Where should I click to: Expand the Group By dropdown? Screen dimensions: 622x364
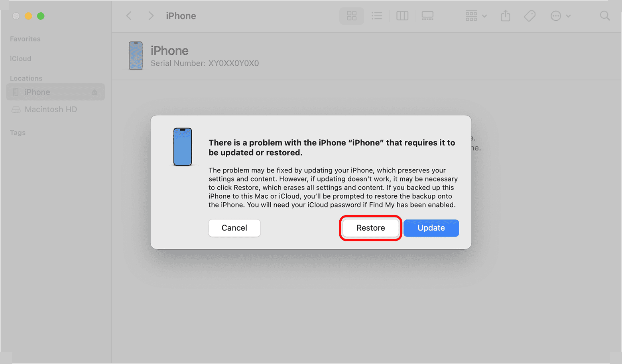click(x=476, y=16)
